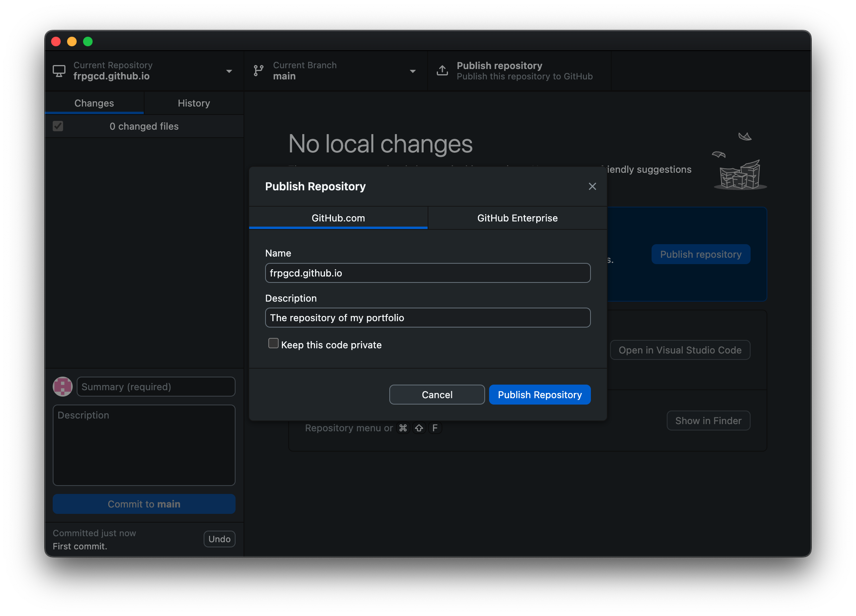Image resolution: width=856 pixels, height=616 pixels.
Task: Click the red close window button
Action: pyautogui.click(x=56, y=41)
